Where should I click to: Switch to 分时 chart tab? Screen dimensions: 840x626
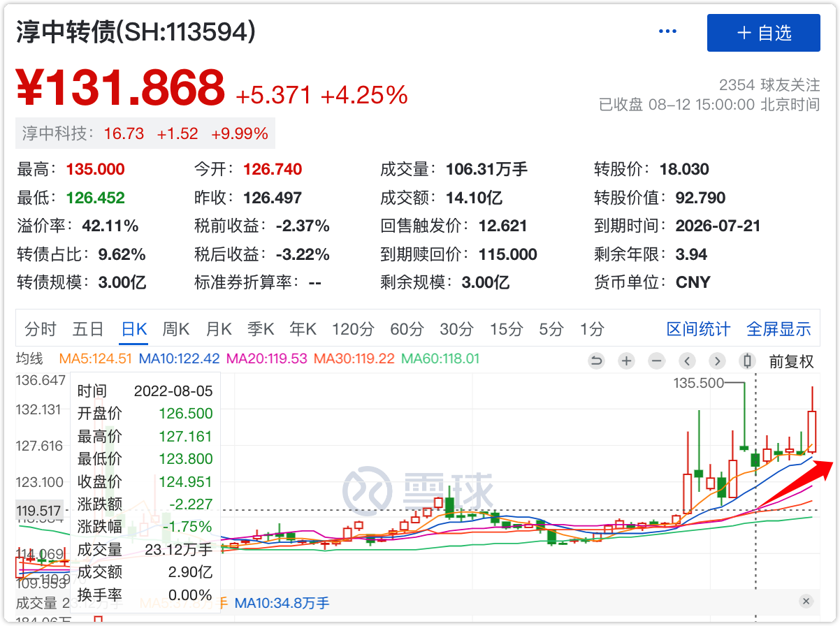point(41,329)
